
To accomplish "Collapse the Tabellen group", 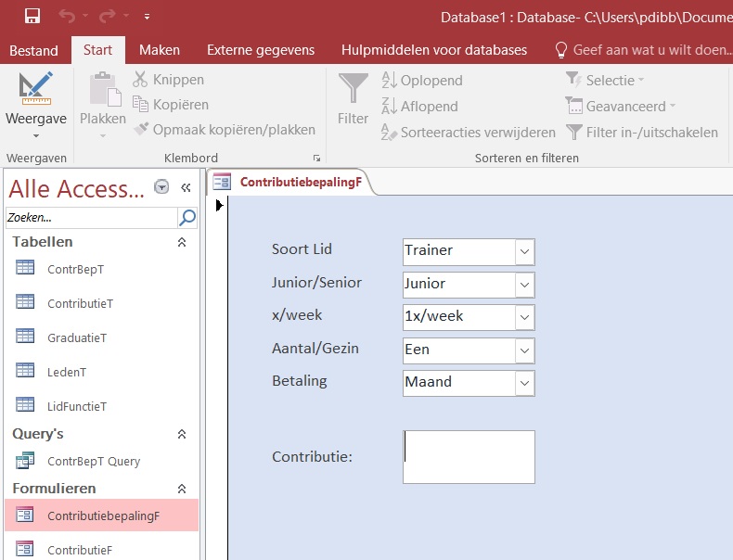I will coord(182,242).
